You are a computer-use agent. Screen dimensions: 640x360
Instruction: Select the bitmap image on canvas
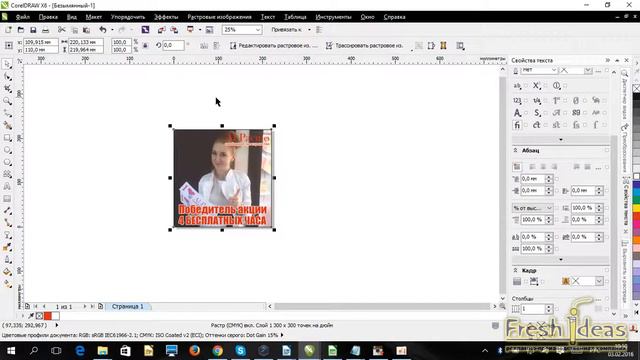tap(222, 178)
